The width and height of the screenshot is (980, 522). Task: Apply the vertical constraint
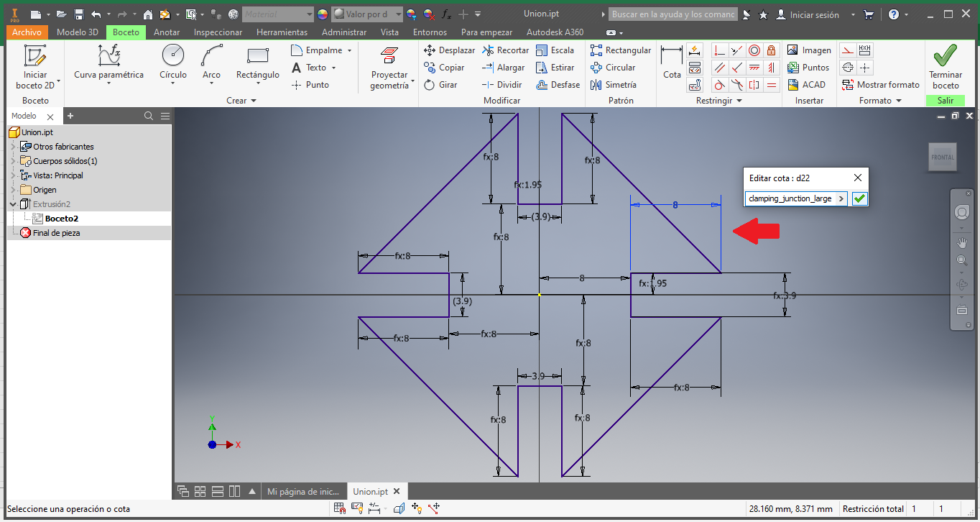(x=772, y=68)
